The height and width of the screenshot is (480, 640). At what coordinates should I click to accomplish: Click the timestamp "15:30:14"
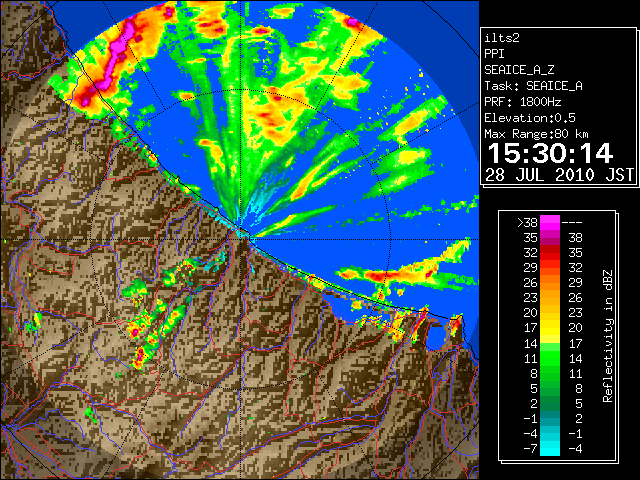point(550,154)
